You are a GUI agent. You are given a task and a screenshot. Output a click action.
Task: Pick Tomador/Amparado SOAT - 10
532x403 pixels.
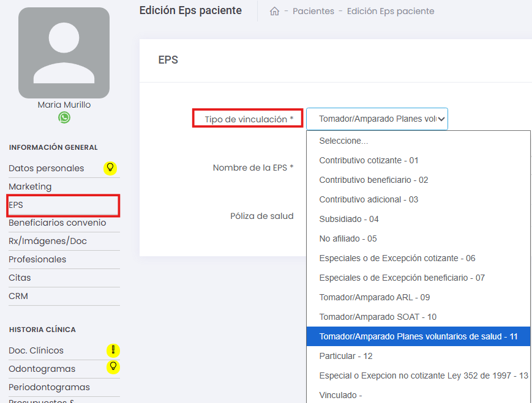coord(378,317)
